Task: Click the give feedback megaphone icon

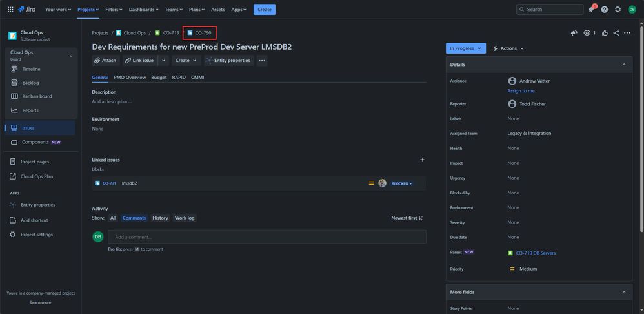Action: click(574, 33)
